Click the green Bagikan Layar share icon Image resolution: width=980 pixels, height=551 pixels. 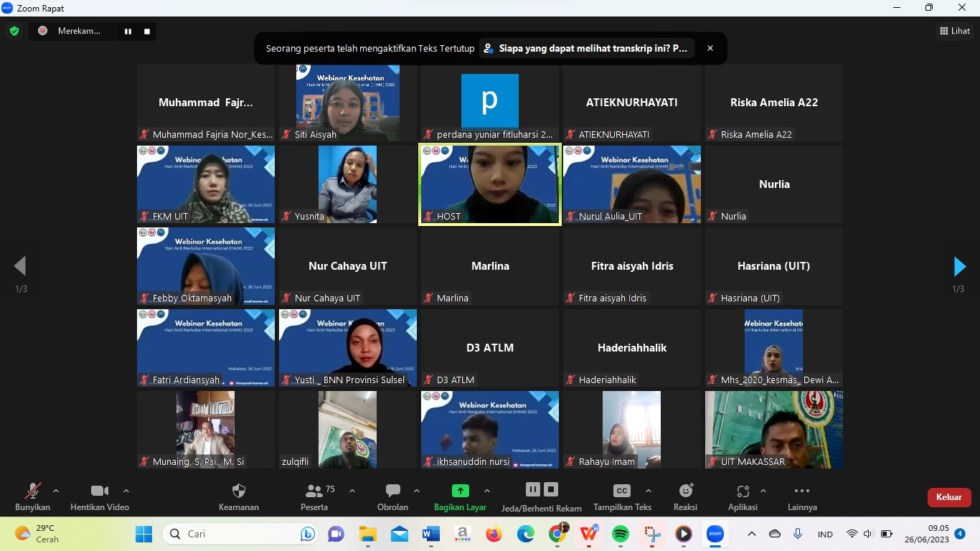[x=460, y=491]
